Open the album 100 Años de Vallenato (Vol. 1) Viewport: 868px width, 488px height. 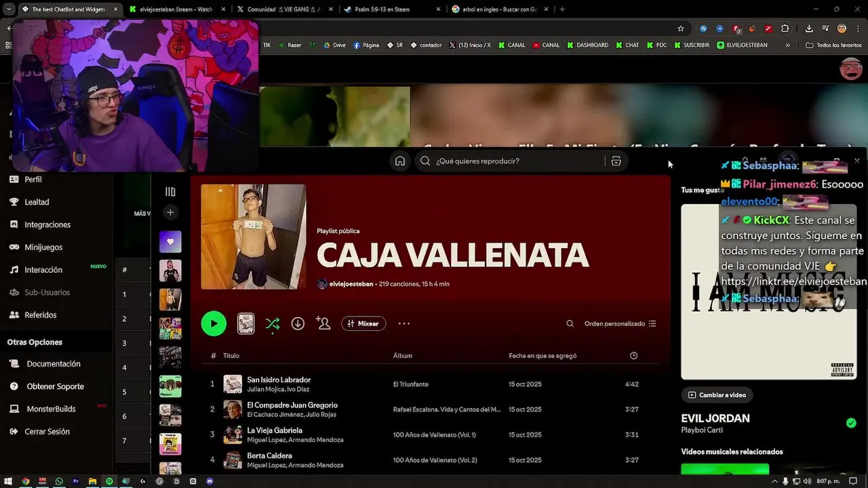pyautogui.click(x=435, y=434)
